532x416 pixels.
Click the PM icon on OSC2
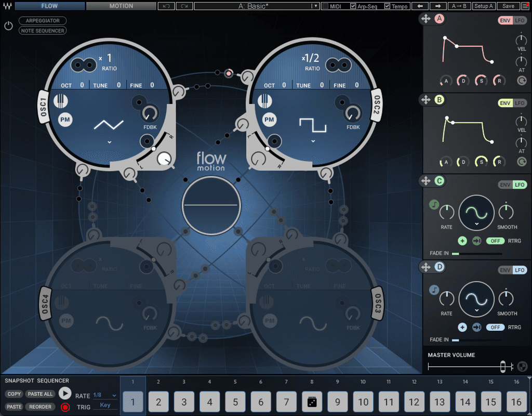[270, 120]
